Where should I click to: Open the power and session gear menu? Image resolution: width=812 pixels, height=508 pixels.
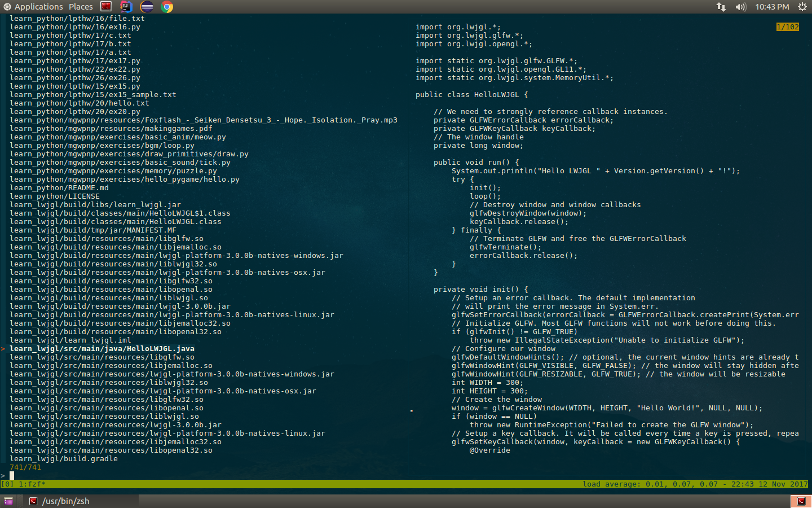[802, 7]
